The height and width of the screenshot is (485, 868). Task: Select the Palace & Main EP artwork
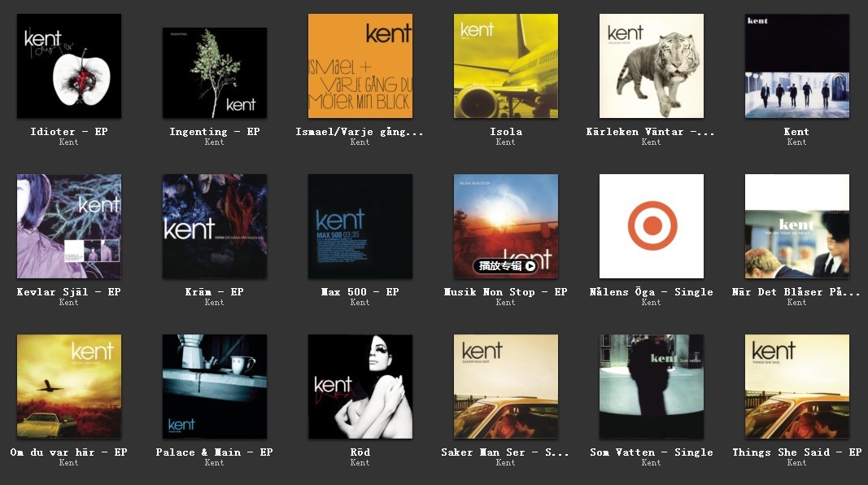pyautogui.click(x=214, y=387)
